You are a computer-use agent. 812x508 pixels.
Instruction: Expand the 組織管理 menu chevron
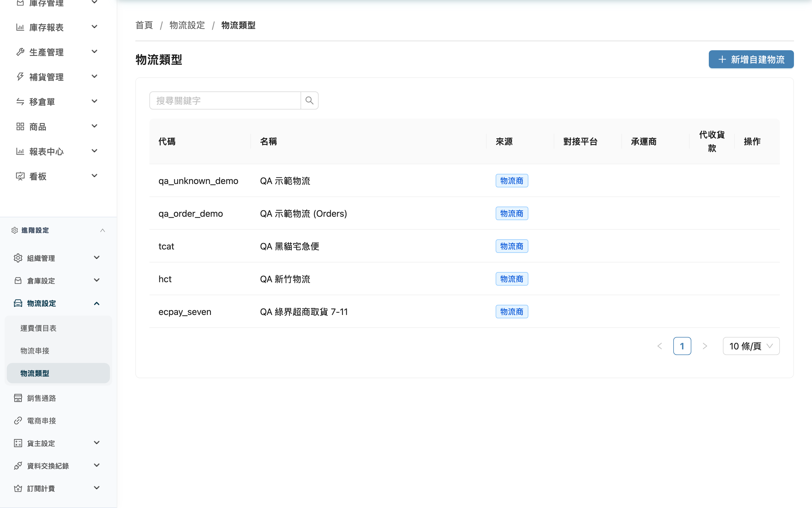97,258
